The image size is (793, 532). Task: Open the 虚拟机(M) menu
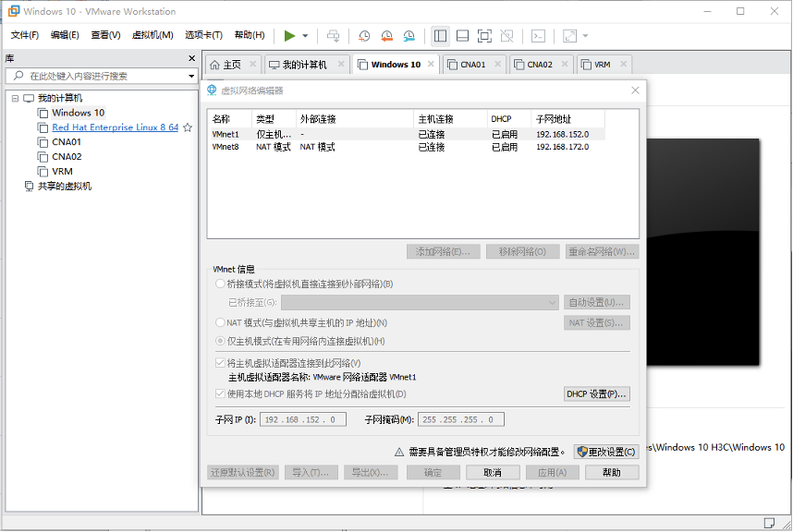tap(152, 35)
